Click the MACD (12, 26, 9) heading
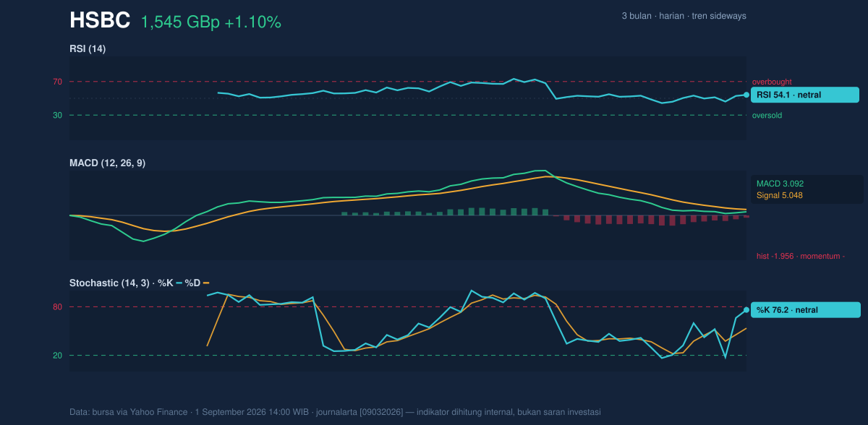This screenshot has height=425, width=868. (x=107, y=163)
